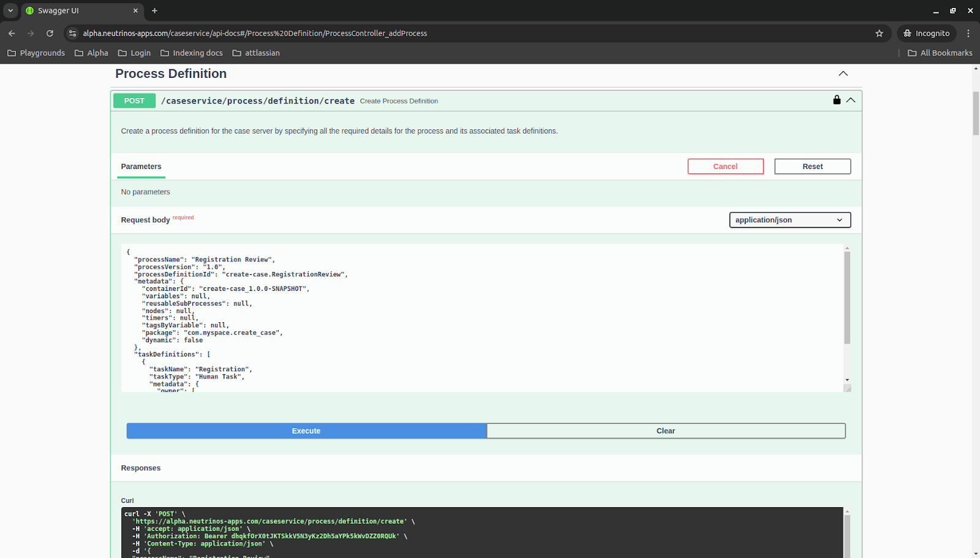
Task: Click inside the request body JSON editor
Action: point(483,318)
